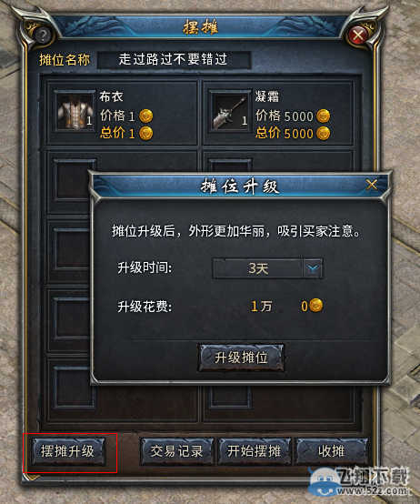Close the 摊位升级 dialog with the X
This screenshot has height=504, width=420.
click(x=372, y=186)
